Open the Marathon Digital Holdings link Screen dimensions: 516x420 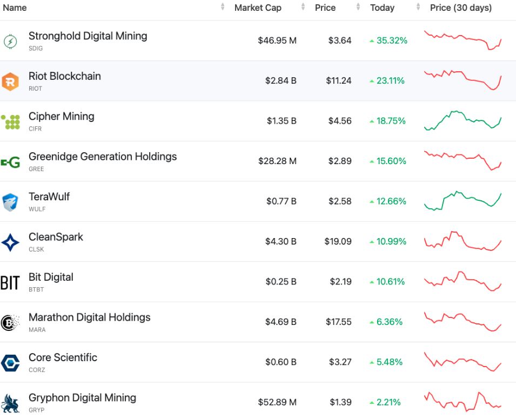tap(90, 317)
